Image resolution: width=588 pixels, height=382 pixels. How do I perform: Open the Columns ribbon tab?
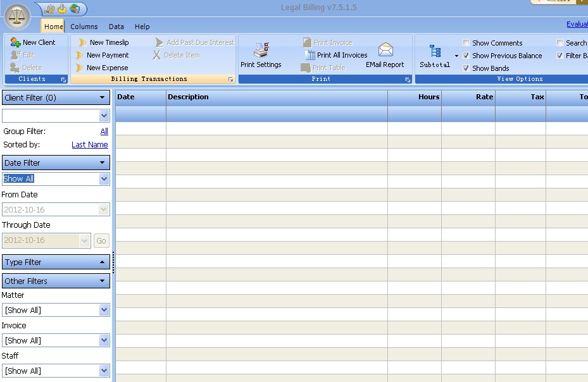coord(84,27)
